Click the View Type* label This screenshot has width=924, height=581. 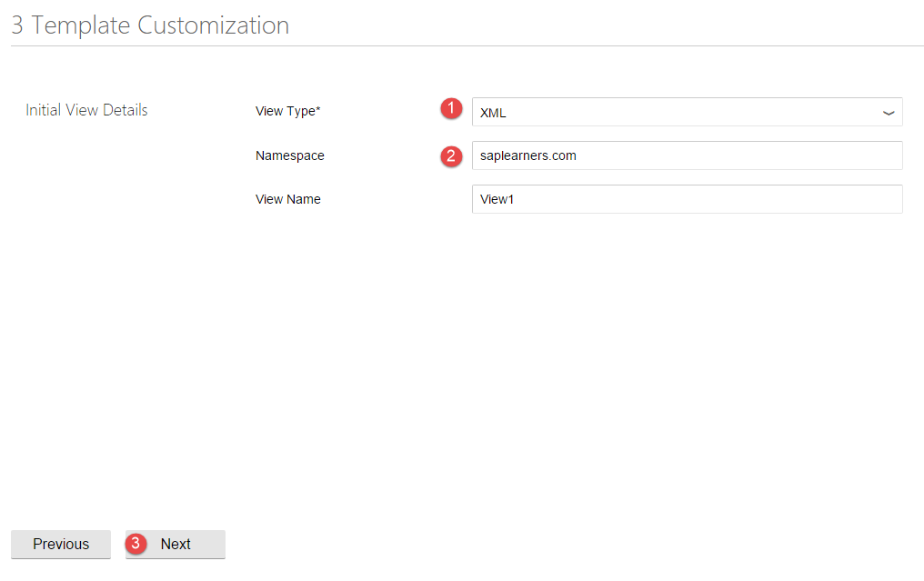coord(288,111)
